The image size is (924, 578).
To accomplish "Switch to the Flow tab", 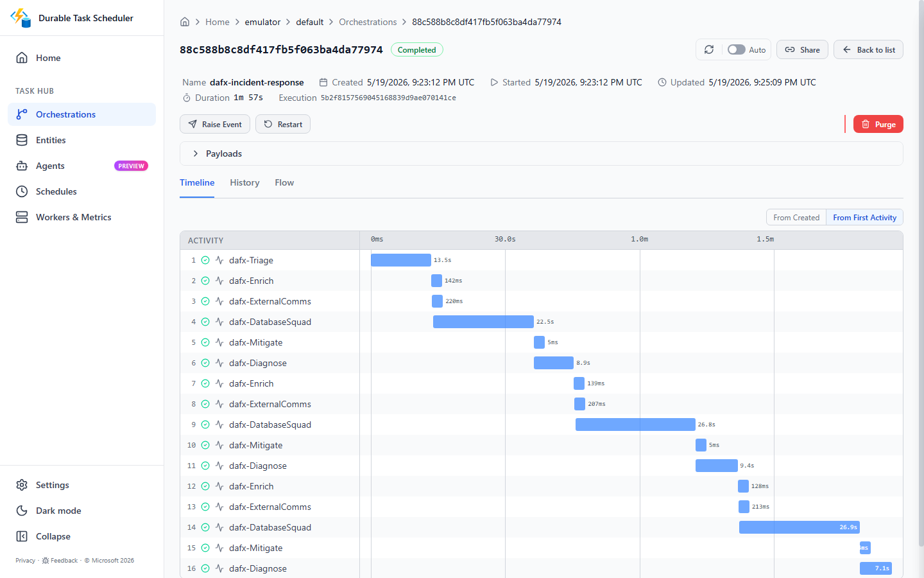I will (x=284, y=182).
